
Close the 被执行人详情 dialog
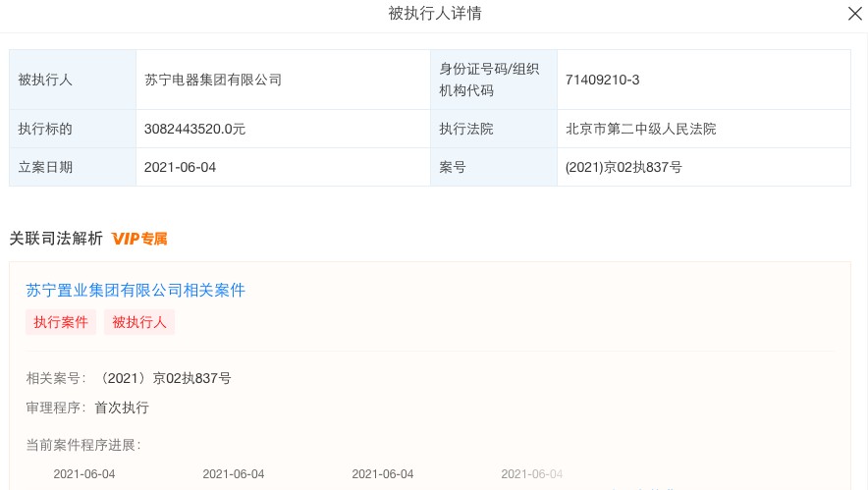(854, 14)
